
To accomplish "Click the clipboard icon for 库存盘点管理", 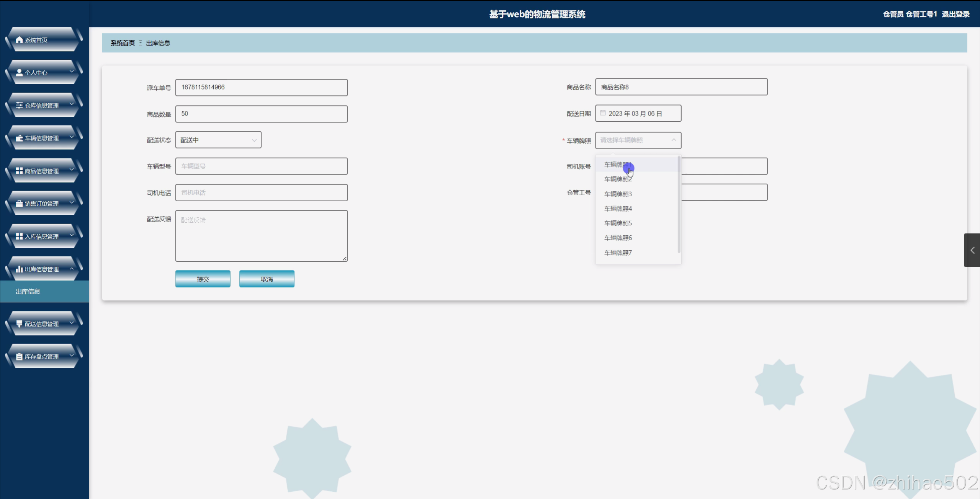I will click(x=19, y=357).
